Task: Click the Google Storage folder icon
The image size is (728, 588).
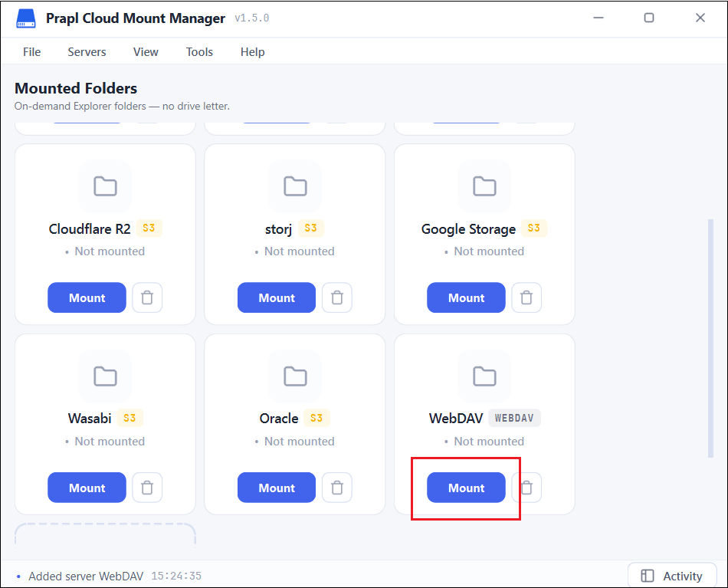Action: click(484, 186)
